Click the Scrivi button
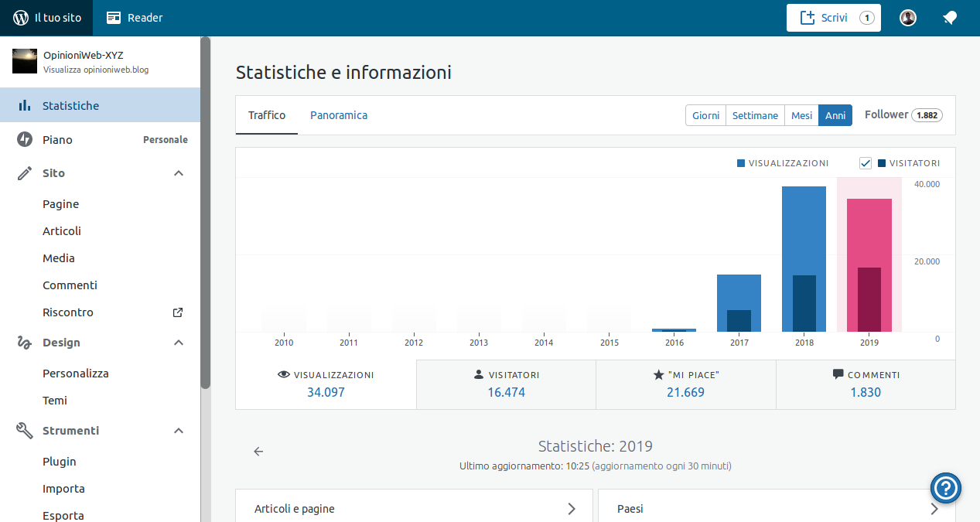Viewport: 980px width, 522px height. pos(833,17)
